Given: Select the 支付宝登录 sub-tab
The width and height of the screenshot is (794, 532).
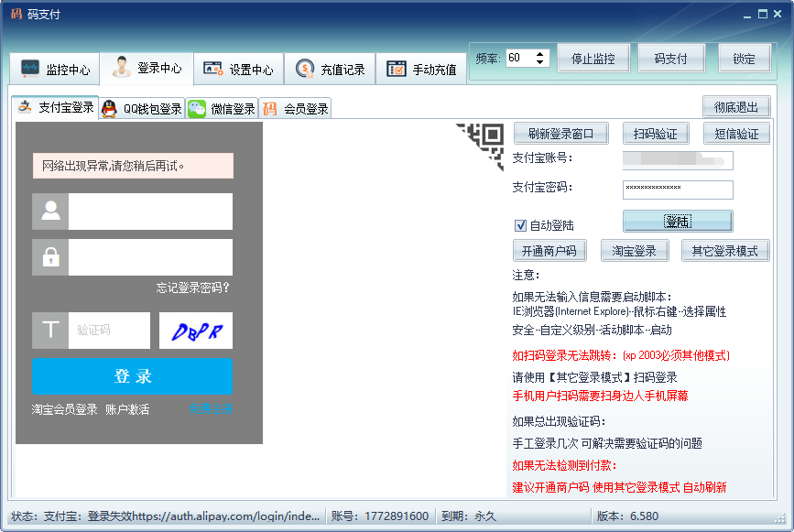Looking at the screenshot, I should (55, 107).
